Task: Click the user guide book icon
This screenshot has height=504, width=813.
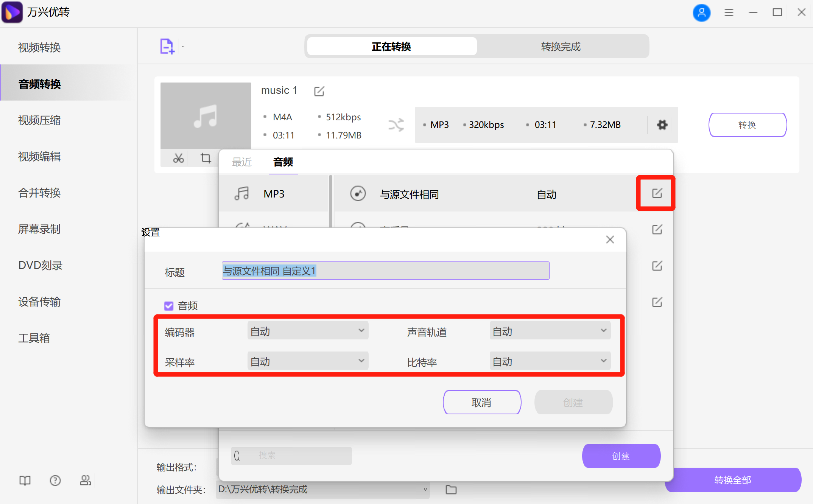Action: [25, 481]
